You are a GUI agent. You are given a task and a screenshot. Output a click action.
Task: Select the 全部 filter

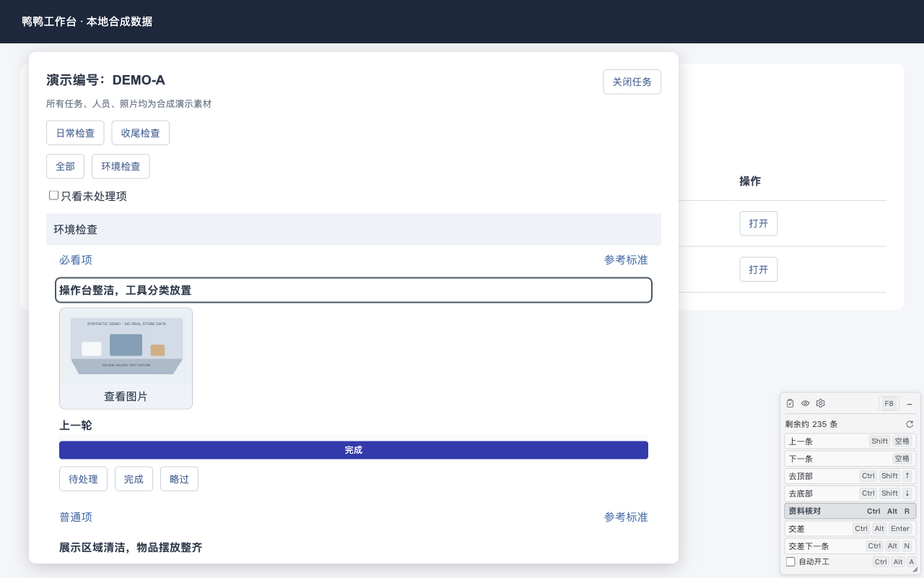coord(65,166)
